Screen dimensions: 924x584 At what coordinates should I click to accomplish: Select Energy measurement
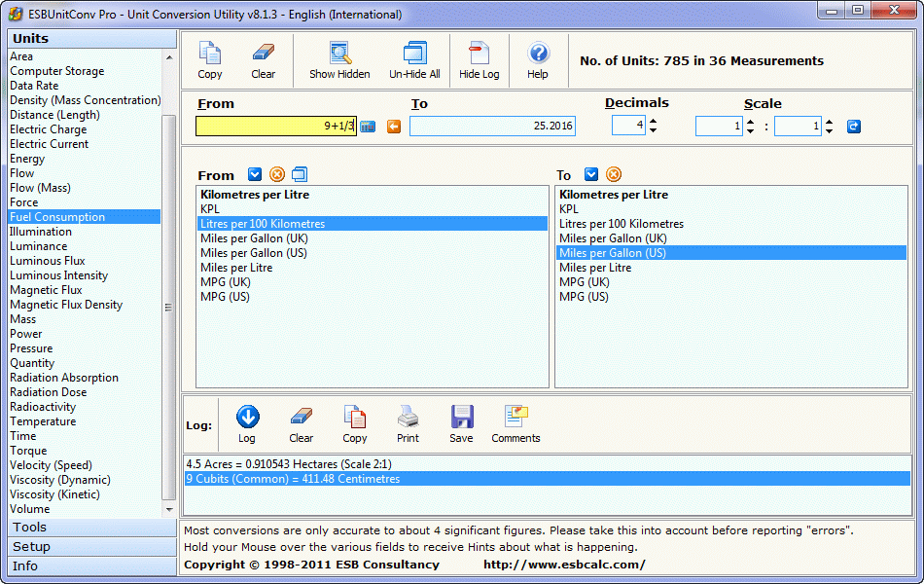click(26, 159)
